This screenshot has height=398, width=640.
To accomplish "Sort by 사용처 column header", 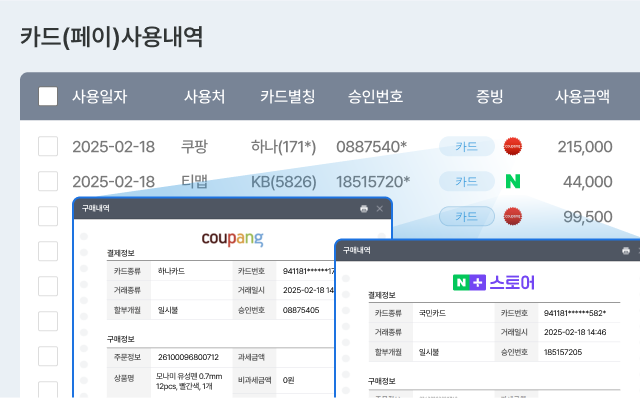I will tap(204, 97).
